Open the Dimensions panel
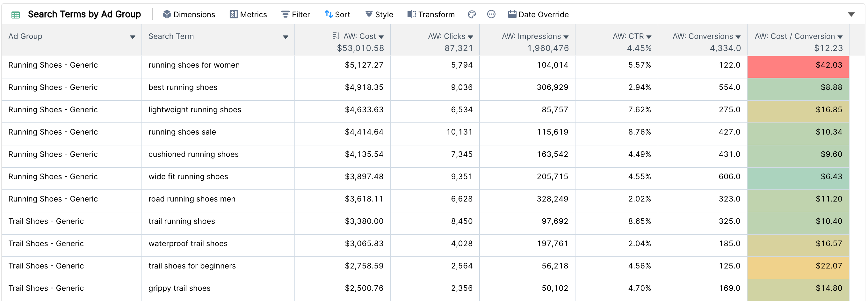 189,14
